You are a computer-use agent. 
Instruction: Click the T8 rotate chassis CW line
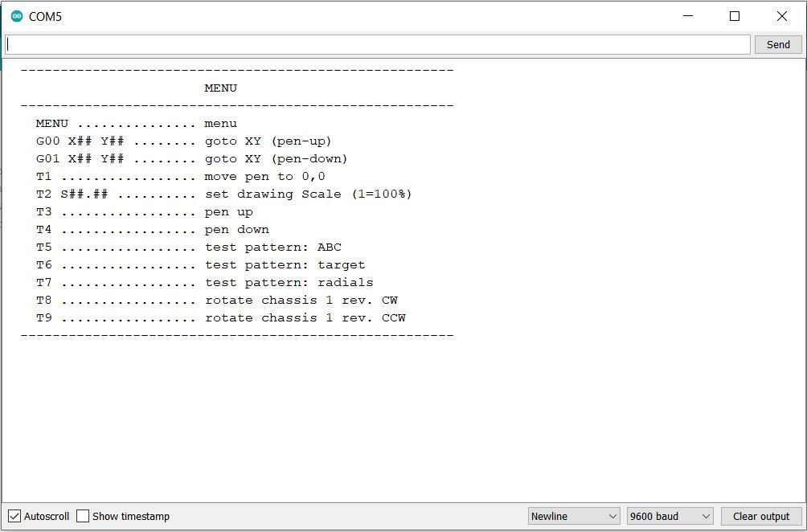point(217,300)
